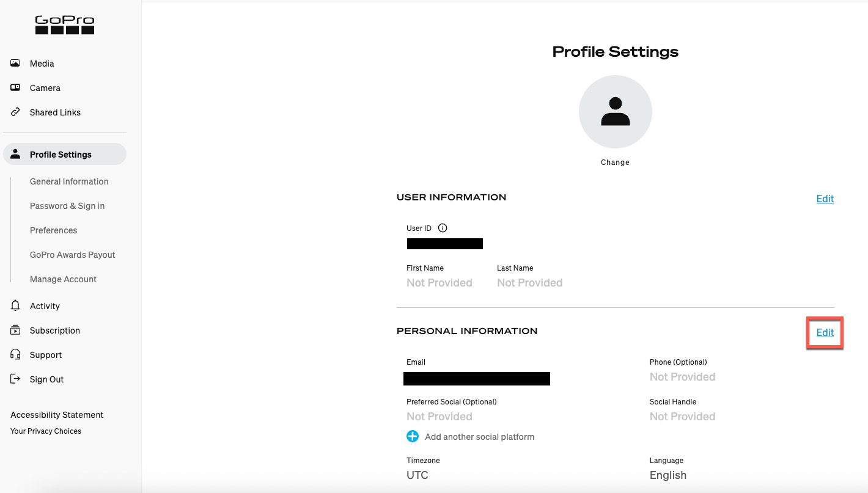Click the First Name Not Provided value
The width and height of the screenshot is (868, 493).
pyautogui.click(x=440, y=283)
